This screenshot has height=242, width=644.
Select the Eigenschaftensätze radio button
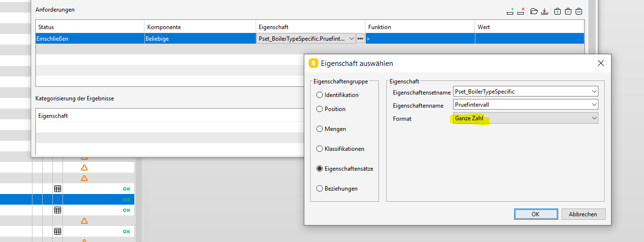click(345, 169)
